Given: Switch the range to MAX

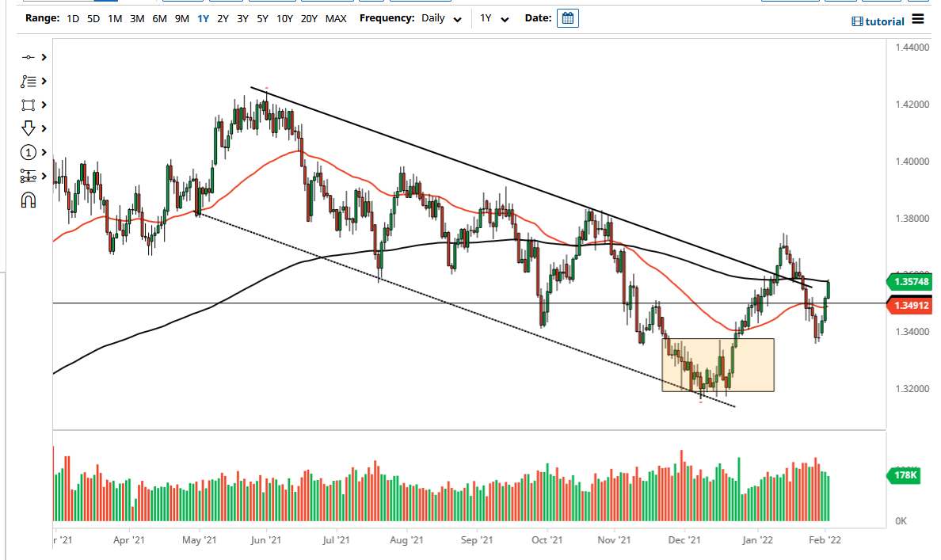Looking at the screenshot, I should (336, 18).
